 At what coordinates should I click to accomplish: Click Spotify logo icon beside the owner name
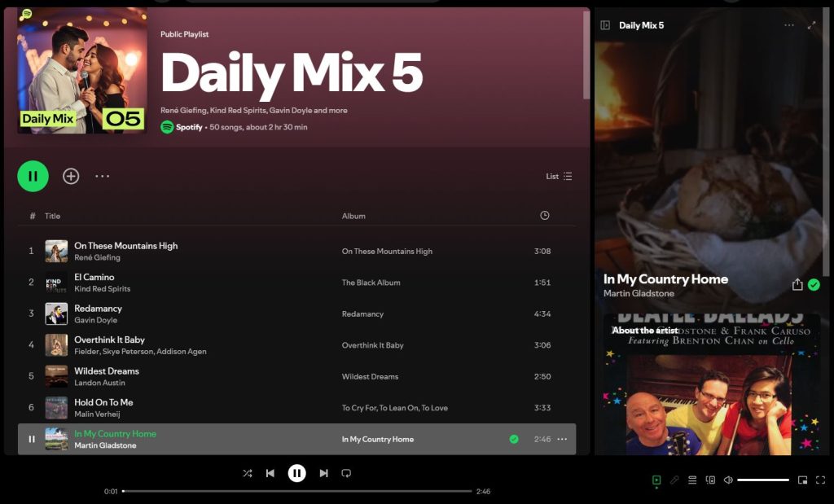[167, 127]
